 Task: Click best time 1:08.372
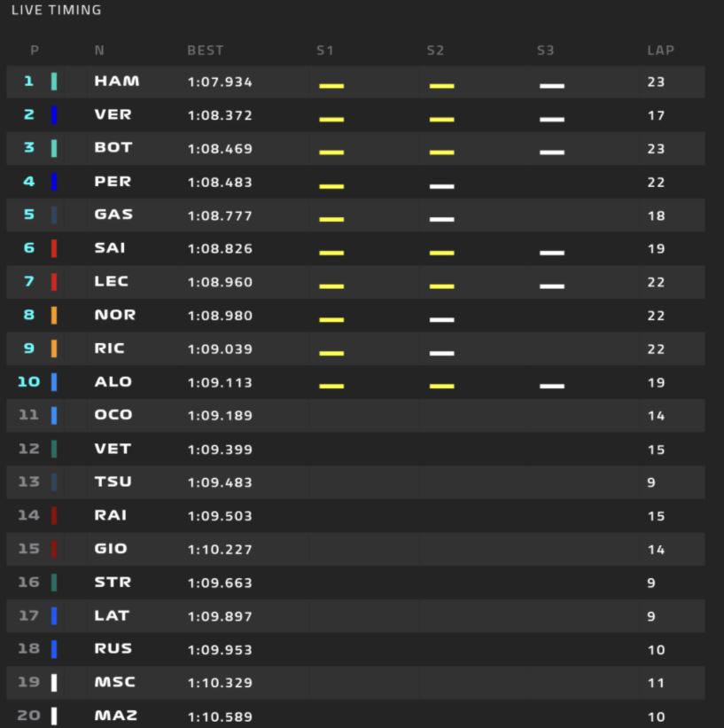[220, 115]
